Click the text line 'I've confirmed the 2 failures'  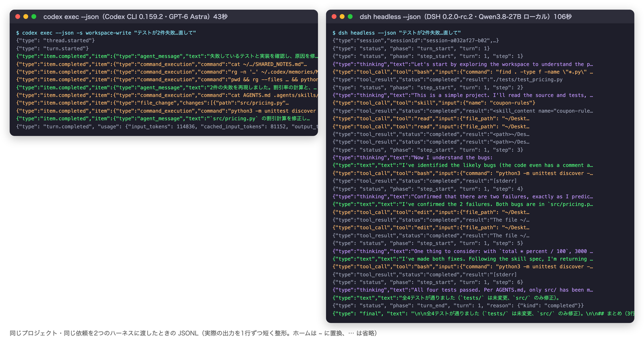462,204
